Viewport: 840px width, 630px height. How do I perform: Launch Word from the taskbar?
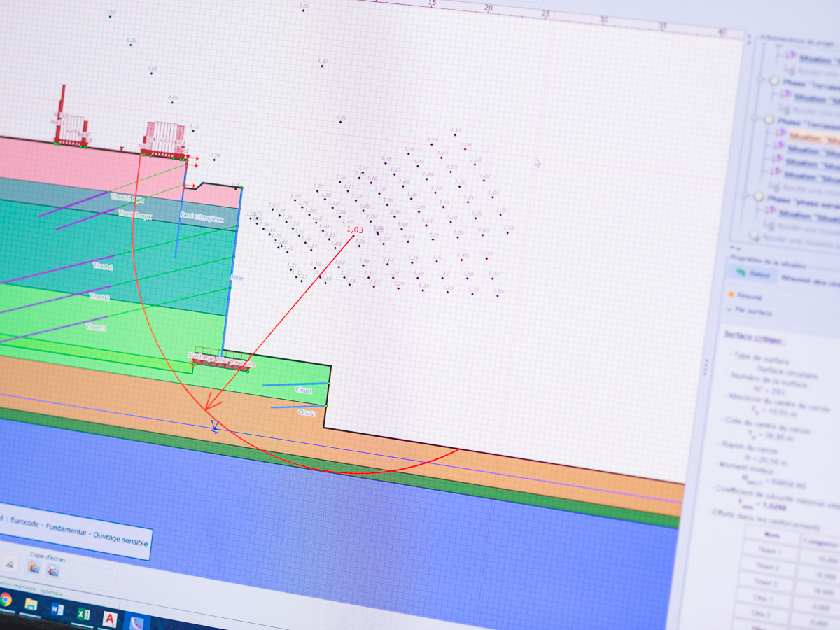(57, 610)
